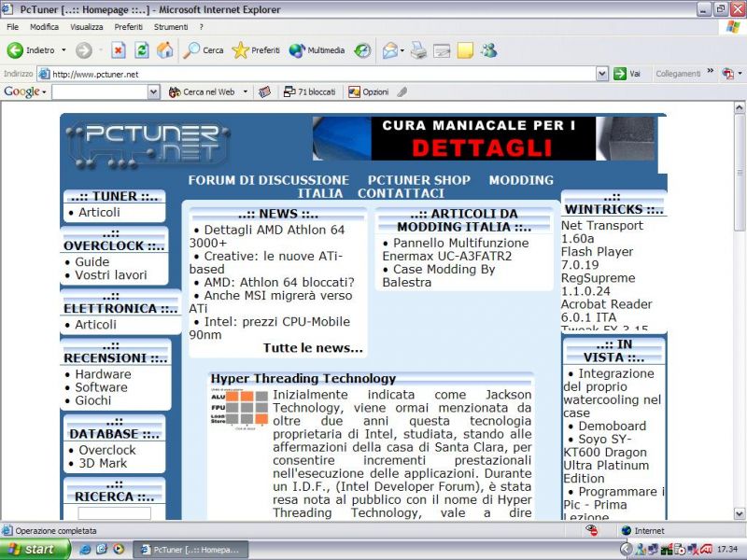Click the Windows start button
This screenshot has width=747, height=560.
point(35,550)
